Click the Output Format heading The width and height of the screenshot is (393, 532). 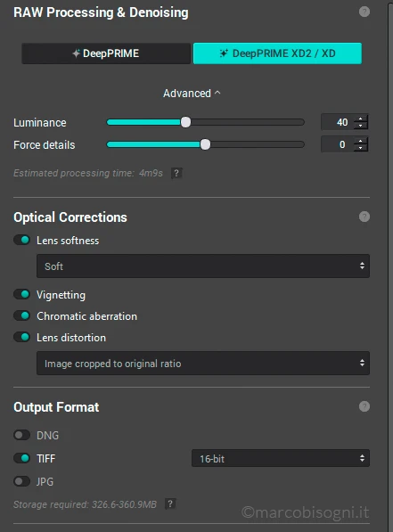click(56, 407)
